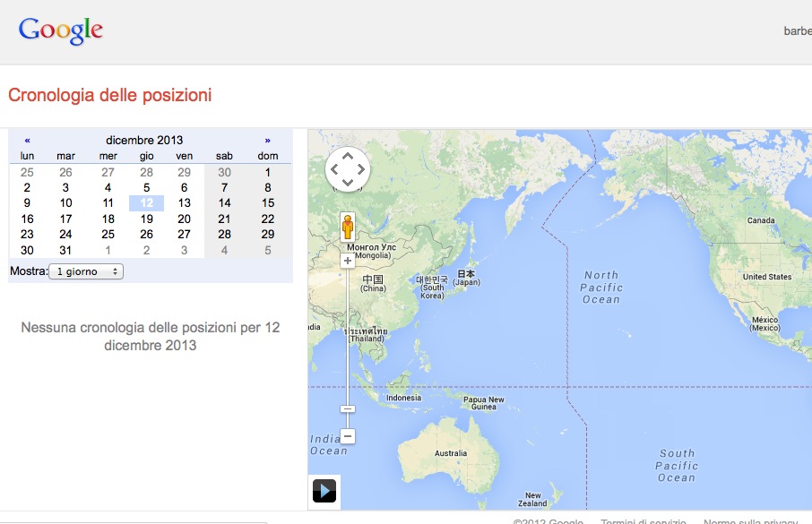Zoom out with the minus button
This screenshot has height=524, width=812.
pyautogui.click(x=348, y=436)
